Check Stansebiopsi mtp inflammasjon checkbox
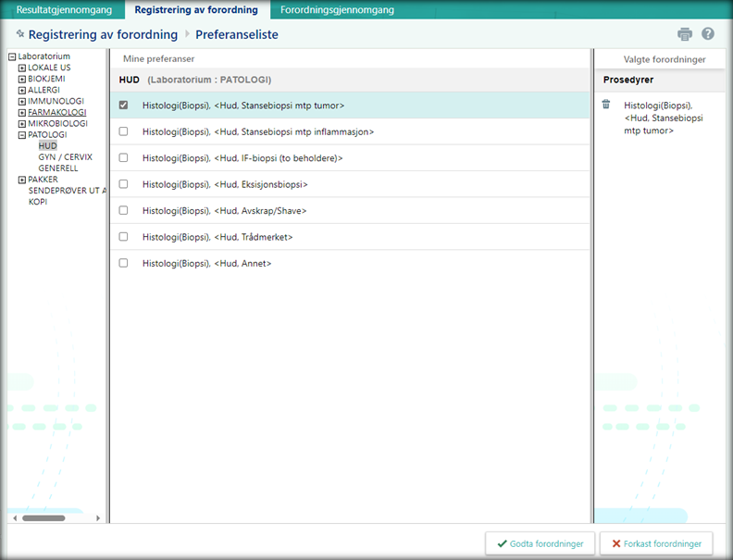Viewport: 733px width, 560px height. [124, 131]
